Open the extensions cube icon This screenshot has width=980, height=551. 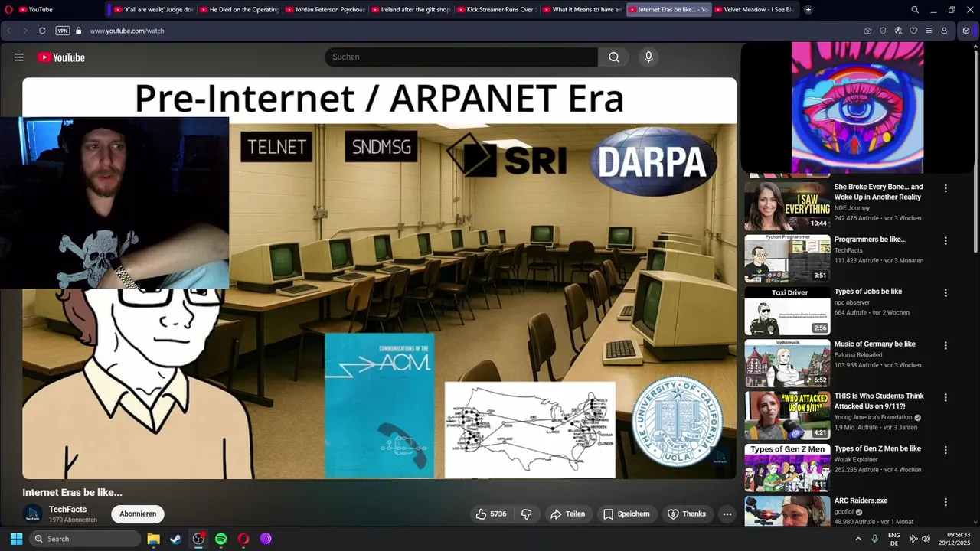tap(966, 31)
